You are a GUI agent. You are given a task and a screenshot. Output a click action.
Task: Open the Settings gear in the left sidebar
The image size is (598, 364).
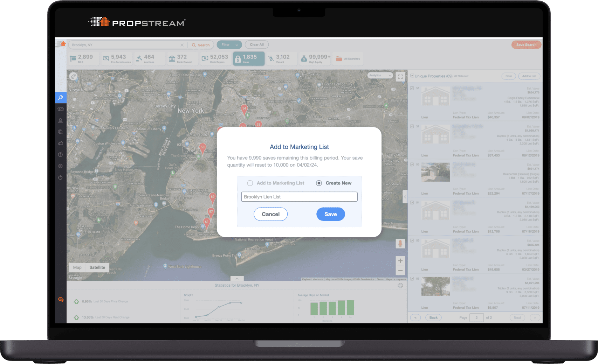coord(60,166)
